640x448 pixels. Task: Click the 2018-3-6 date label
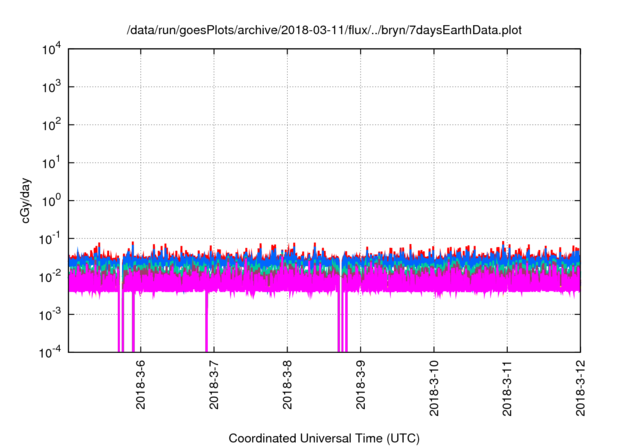pyautogui.click(x=140, y=385)
